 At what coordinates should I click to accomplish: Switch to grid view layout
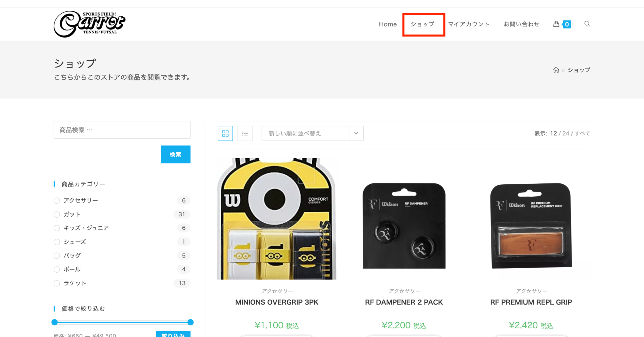[225, 133]
